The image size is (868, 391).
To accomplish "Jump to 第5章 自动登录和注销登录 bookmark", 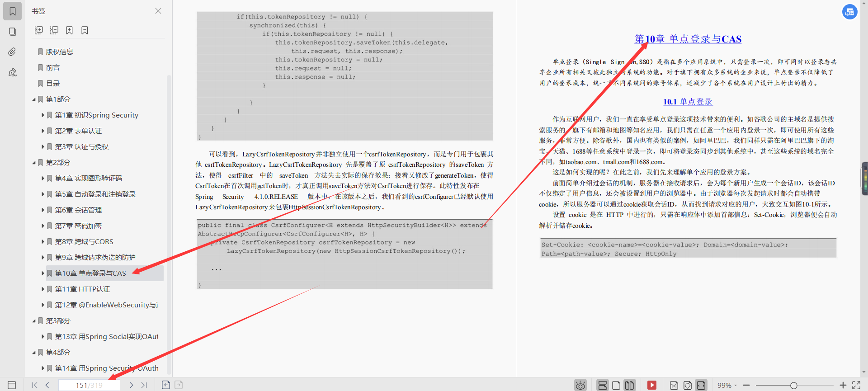I will (x=95, y=194).
